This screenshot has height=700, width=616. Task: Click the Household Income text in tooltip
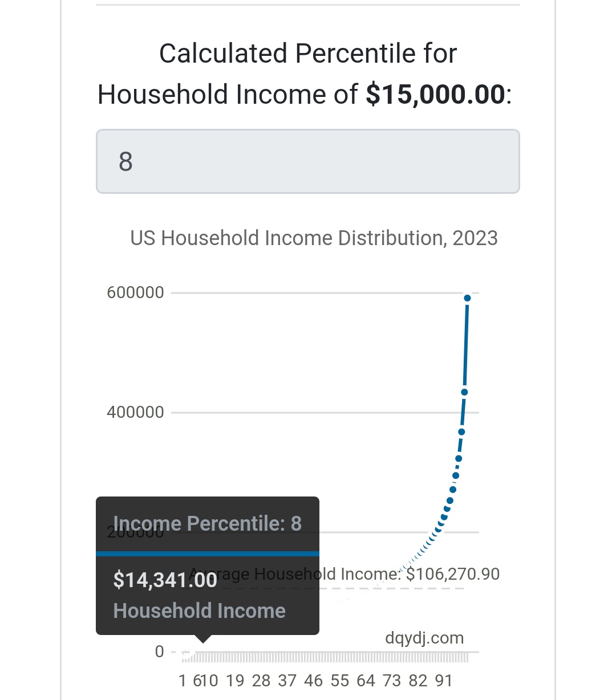point(200,611)
